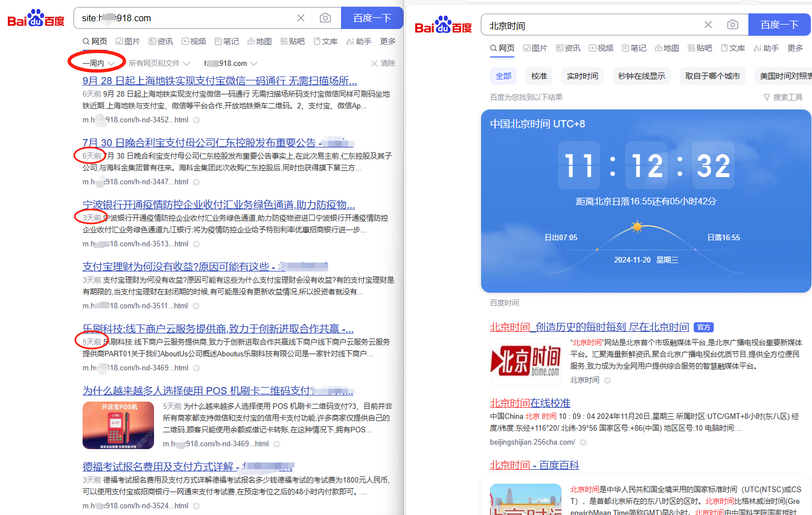812x515 pixels.
Task: Select the 实时时间 filter chip
Action: tap(583, 76)
